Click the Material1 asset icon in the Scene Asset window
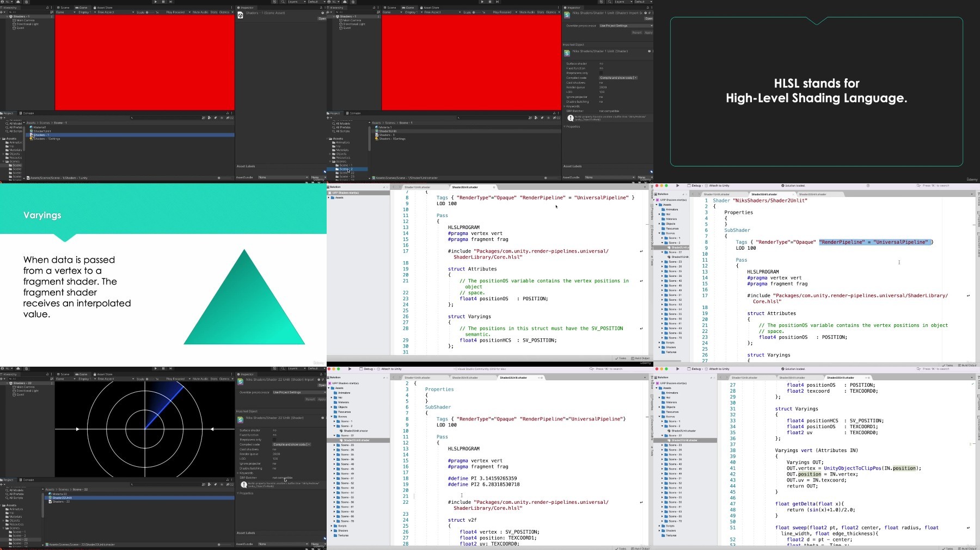Screen dimensions: 980x550 pos(32,127)
